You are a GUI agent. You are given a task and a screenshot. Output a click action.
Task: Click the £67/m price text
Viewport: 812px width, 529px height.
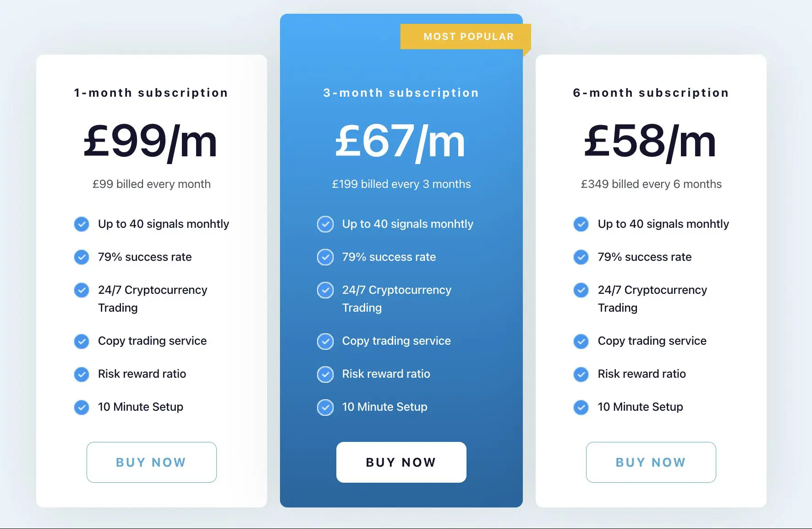[x=401, y=142]
